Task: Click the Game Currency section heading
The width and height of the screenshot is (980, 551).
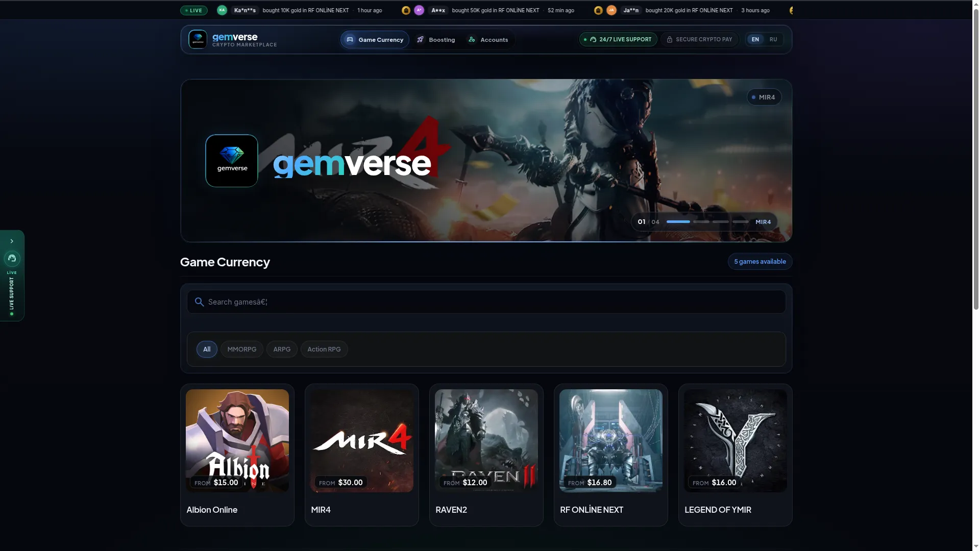Action: pos(225,262)
